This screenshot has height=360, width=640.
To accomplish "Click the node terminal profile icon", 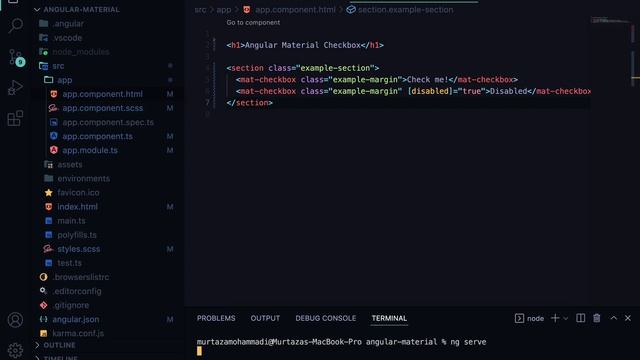I will [x=519, y=318].
